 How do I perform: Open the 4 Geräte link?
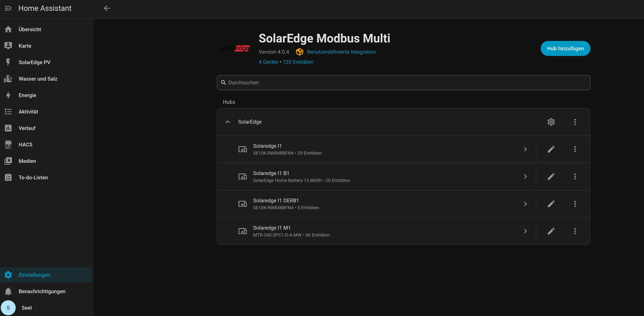tap(268, 62)
